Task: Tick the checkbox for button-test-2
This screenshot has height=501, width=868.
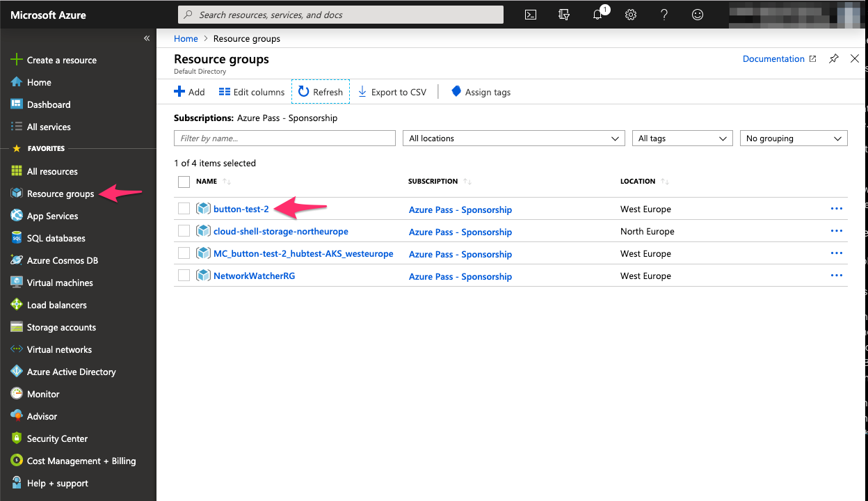Action: click(x=184, y=208)
